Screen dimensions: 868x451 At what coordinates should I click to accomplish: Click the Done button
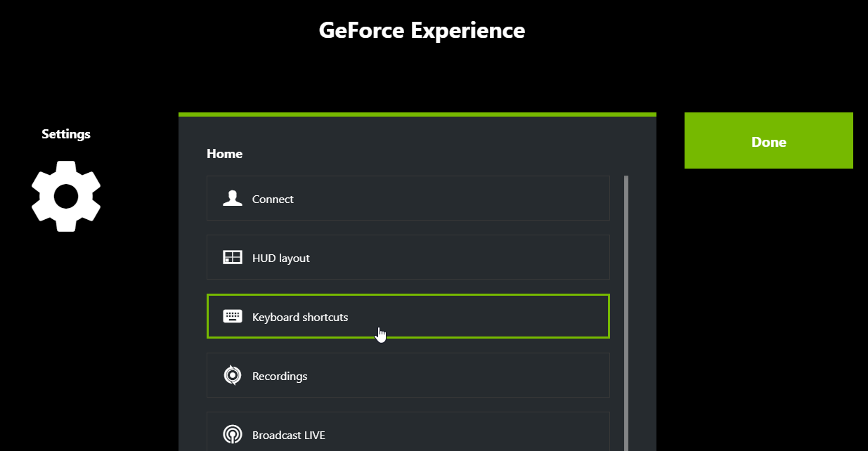(768, 140)
